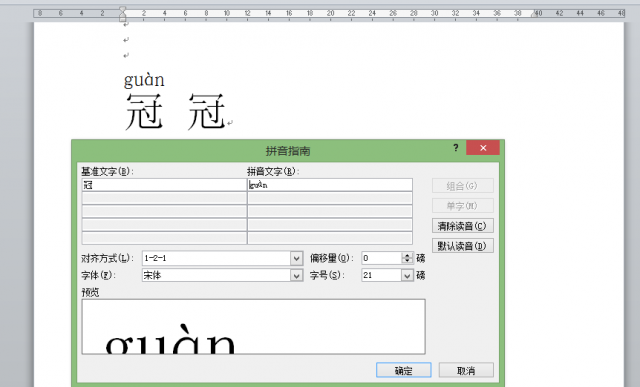This screenshot has height=387, width=640.
Task: Click the 预览 label
Action: [x=90, y=292]
